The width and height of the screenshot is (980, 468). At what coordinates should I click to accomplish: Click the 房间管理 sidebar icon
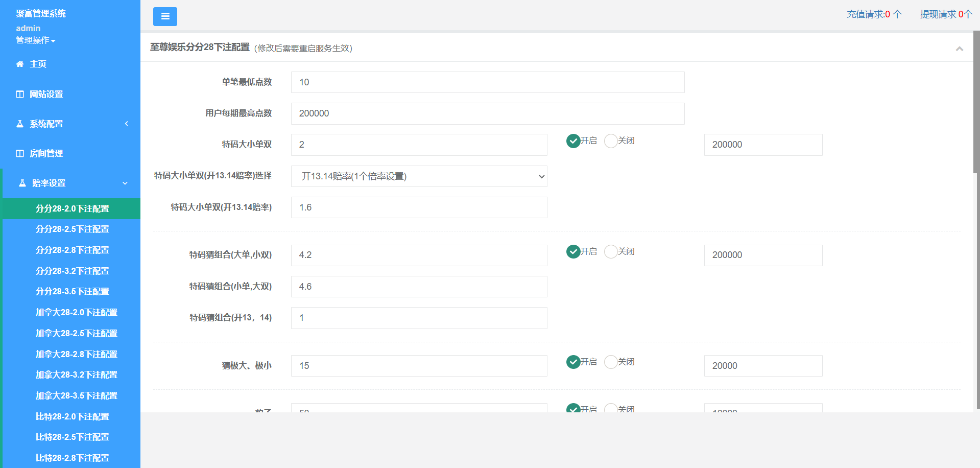click(20, 153)
